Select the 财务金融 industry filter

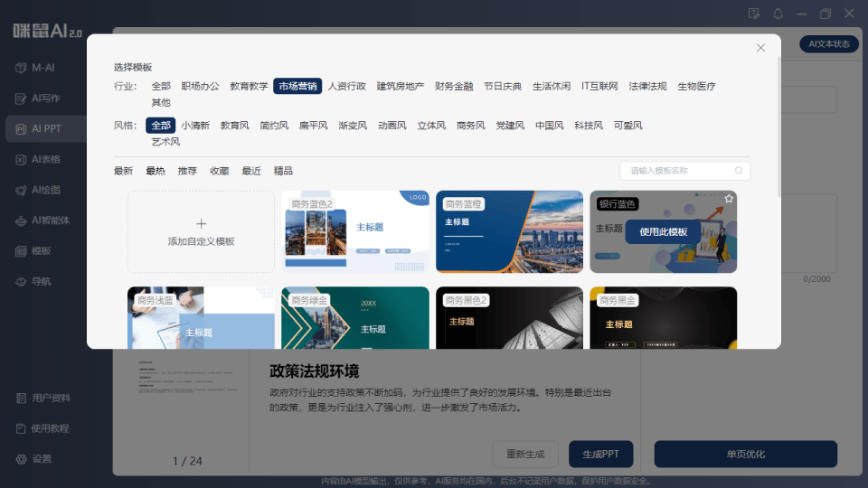tap(454, 87)
